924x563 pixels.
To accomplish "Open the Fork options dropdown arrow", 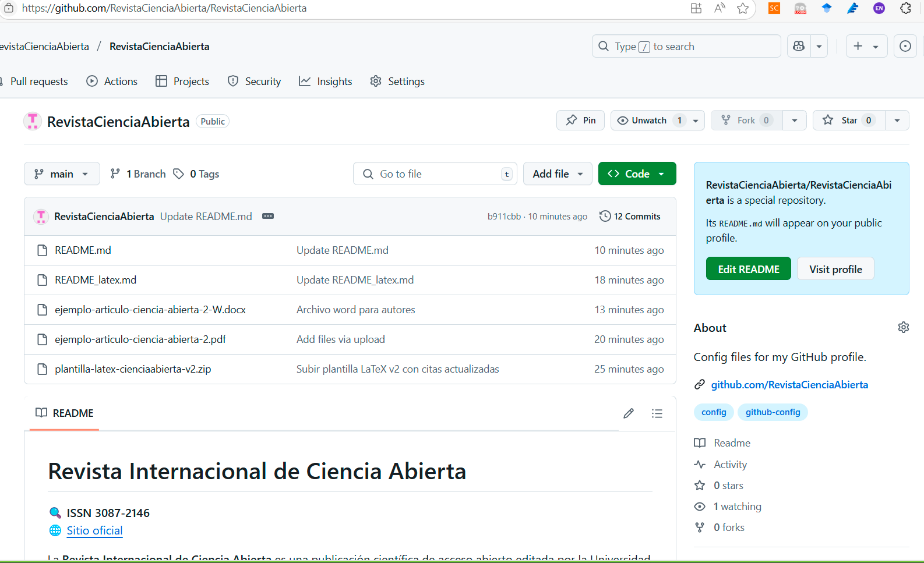I will [795, 121].
